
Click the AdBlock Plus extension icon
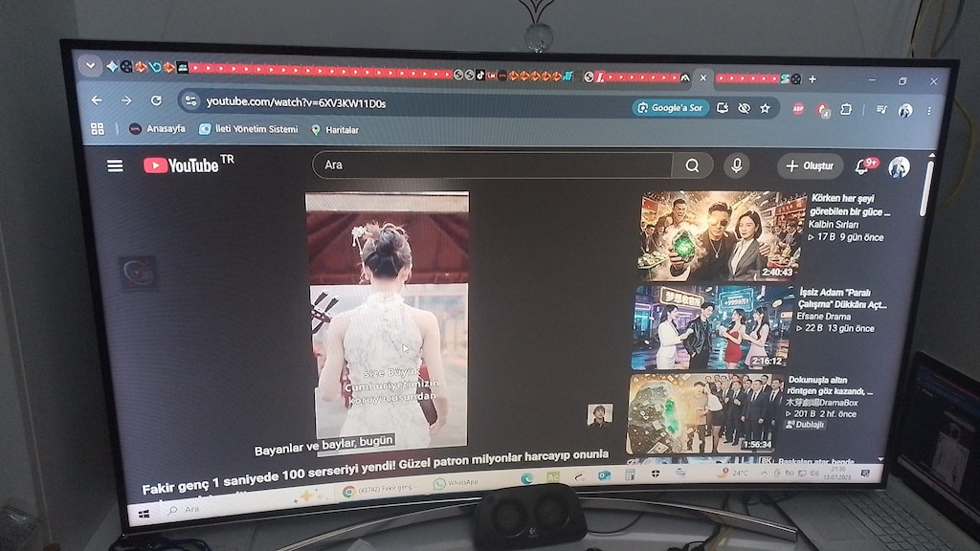(798, 109)
